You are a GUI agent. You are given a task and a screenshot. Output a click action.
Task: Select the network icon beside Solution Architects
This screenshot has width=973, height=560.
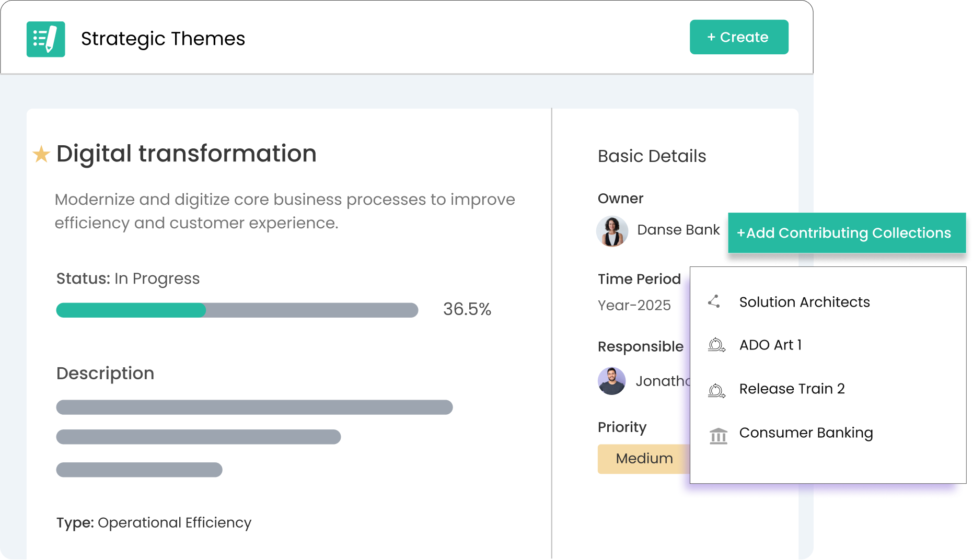(714, 301)
